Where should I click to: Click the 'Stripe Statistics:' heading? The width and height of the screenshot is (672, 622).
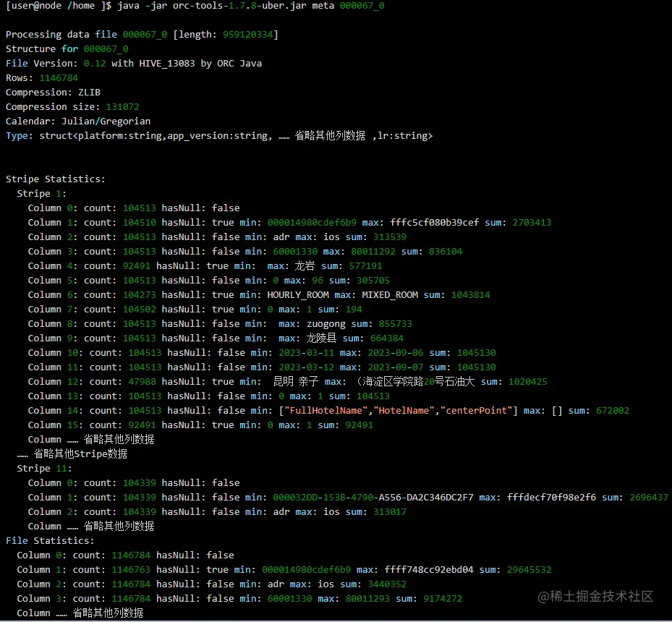[x=56, y=179]
